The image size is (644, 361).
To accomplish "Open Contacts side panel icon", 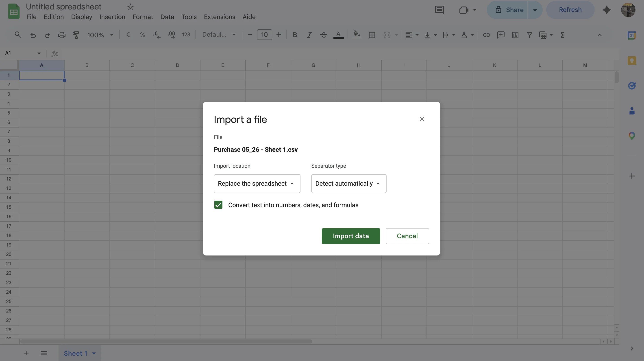I will (632, 111).
